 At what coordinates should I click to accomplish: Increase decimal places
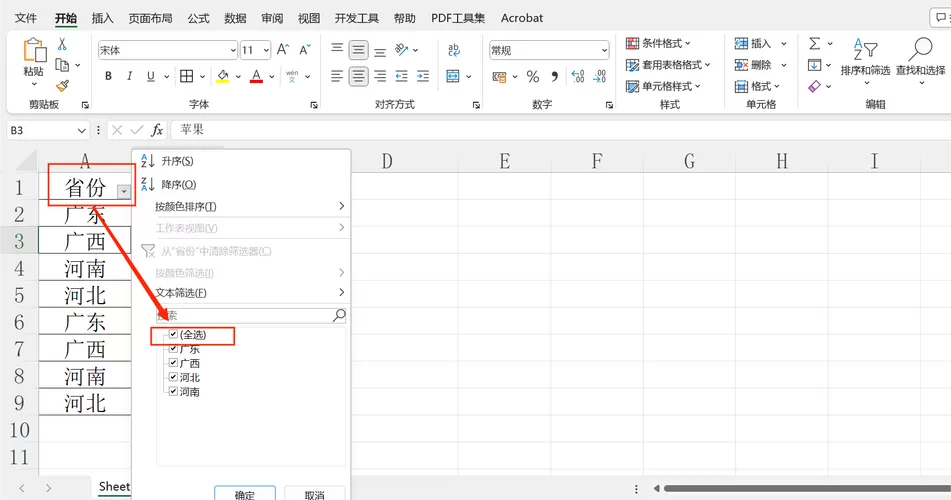click(578, 76)
